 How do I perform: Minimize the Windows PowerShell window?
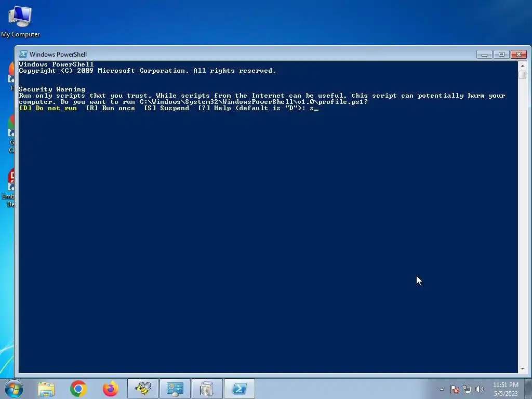click(484, 54)
